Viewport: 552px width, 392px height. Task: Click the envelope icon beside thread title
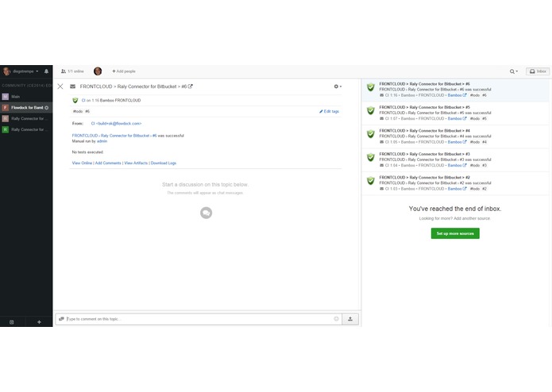pyautogui.click(x=72, y=86)
